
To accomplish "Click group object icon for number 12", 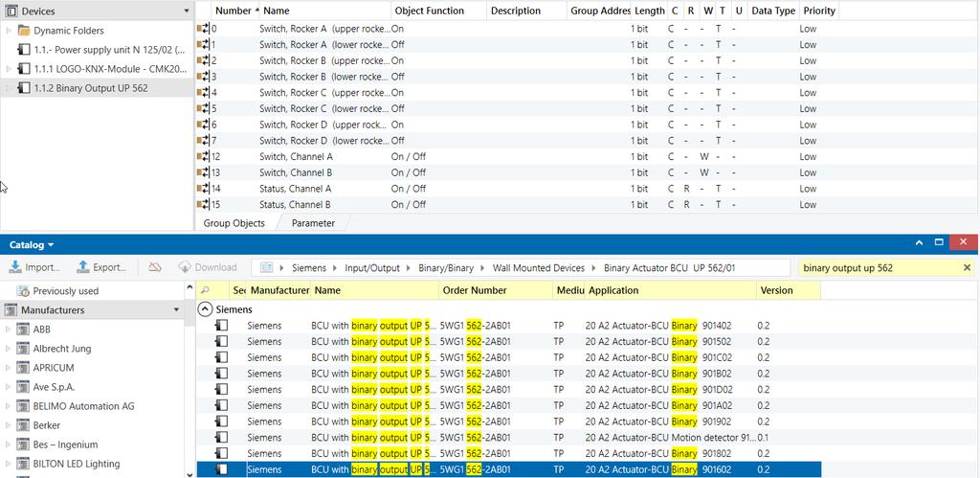I will 203,156.
